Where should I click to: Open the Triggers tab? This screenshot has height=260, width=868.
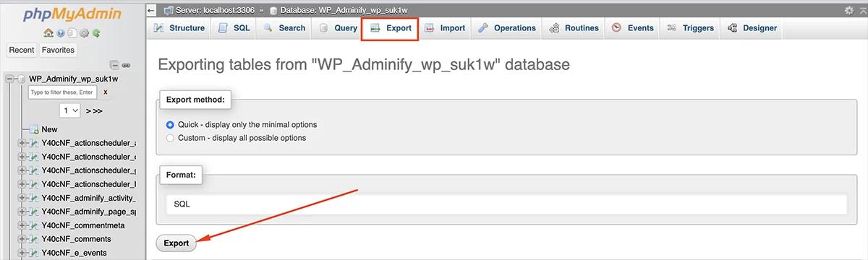click(690, 28)
